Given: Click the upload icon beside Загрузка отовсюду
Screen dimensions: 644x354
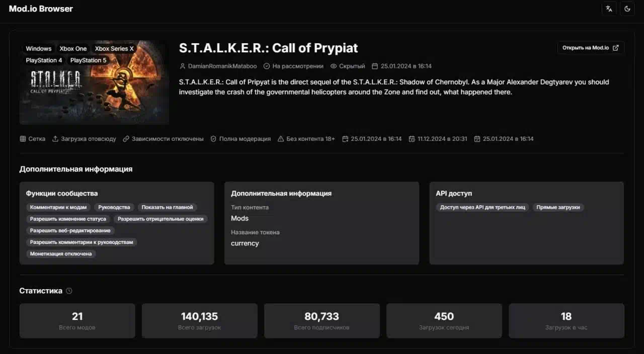Looking at the screenshot, I should [x=55, y=139].
